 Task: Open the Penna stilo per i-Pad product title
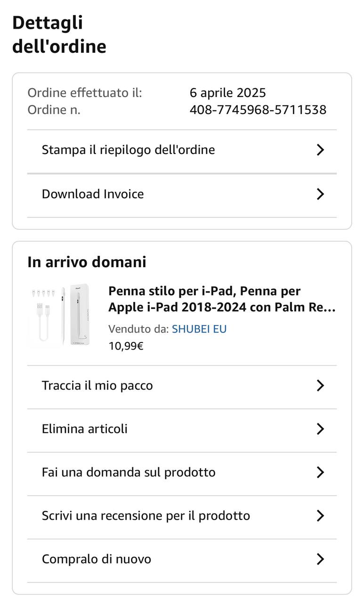222,299
